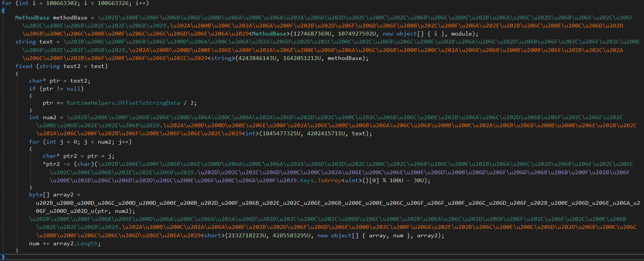Viewport: 644px width, 261px height.
Task: Select the constant 1845477325U
Action: click(x=282, y=133)
